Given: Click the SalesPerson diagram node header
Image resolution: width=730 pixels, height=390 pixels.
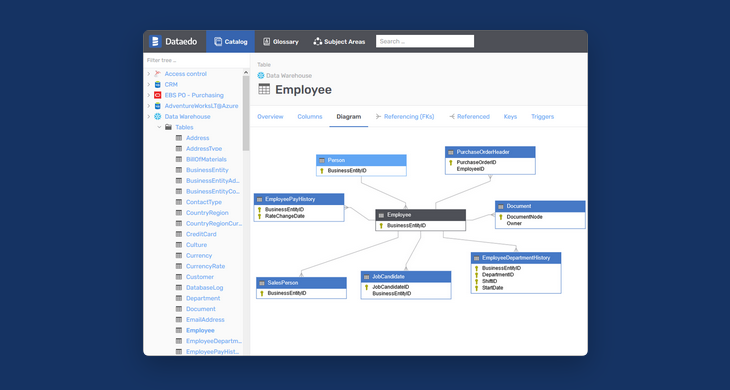Looking at the screenshot, I should [301, 282].
